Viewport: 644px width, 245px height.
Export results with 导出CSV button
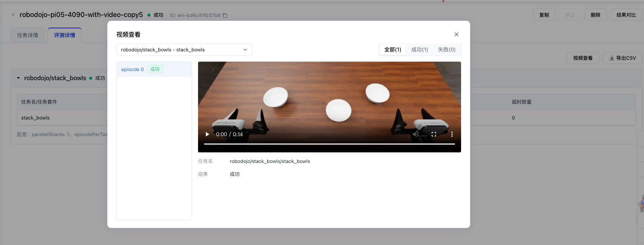(622, 58)
